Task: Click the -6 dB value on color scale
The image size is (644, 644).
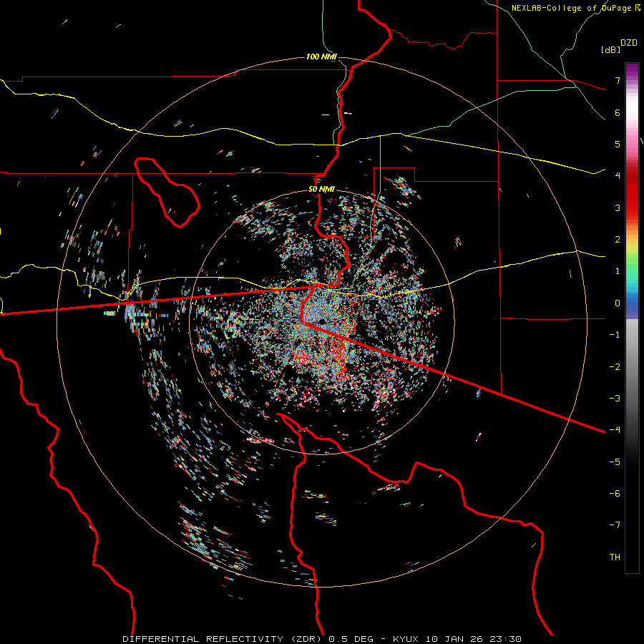Action: pos(615,493)
